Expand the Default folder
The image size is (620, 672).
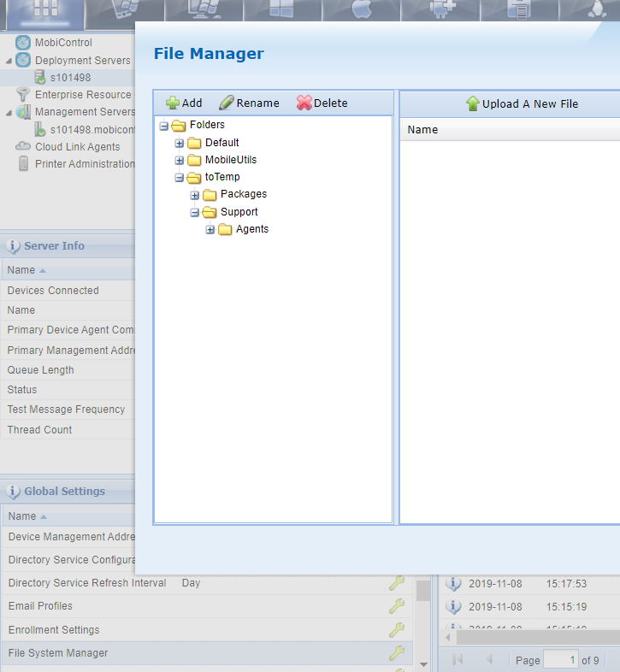click(180, 143)
